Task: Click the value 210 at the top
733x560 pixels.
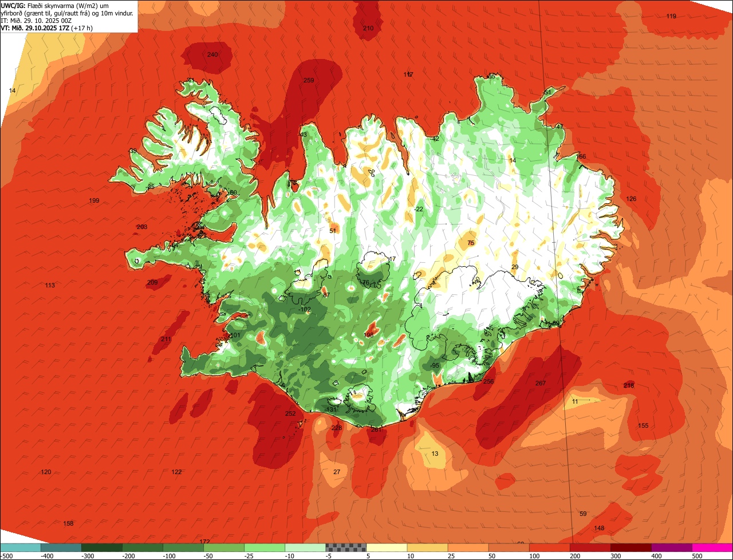Action: pyautogui.click(x=368, y=28)
